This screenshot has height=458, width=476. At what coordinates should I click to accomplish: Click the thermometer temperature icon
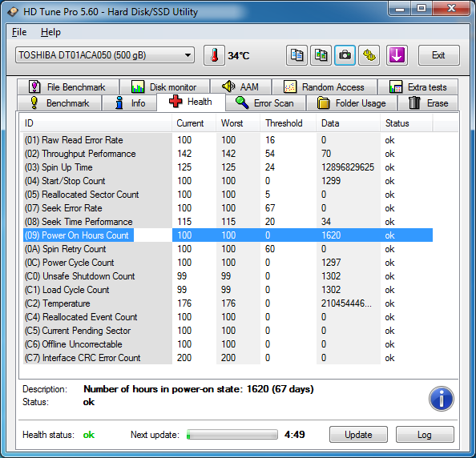coord(214,55)
